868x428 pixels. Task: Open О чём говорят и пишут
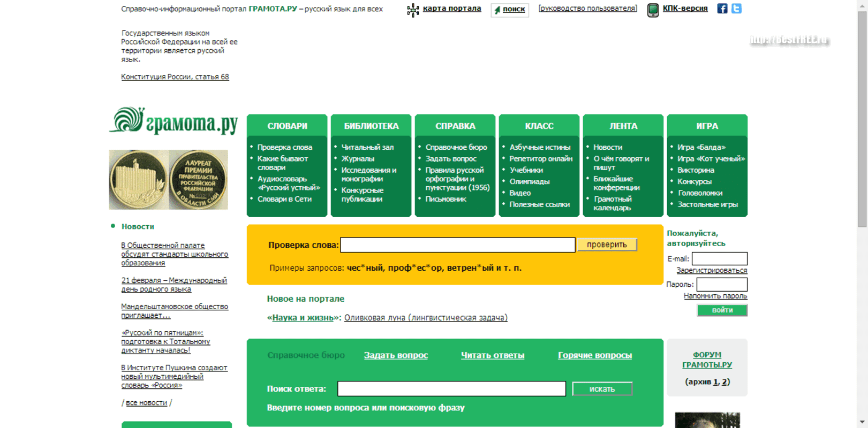tap(621, 163)
